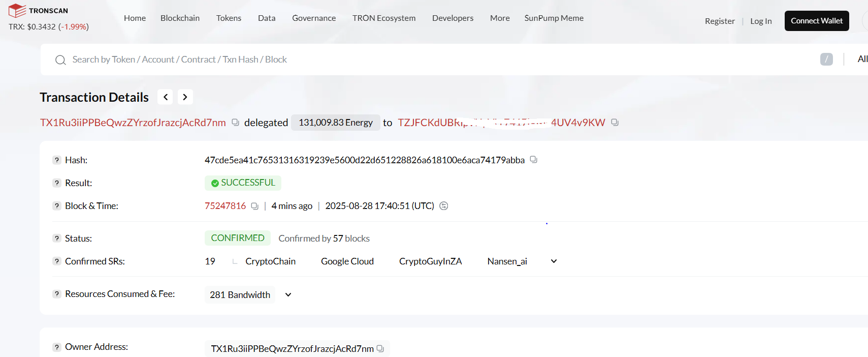This screenshot has width=868, height=357.
Task: Show help for Block & Time
Action: (x=57, y=206)
